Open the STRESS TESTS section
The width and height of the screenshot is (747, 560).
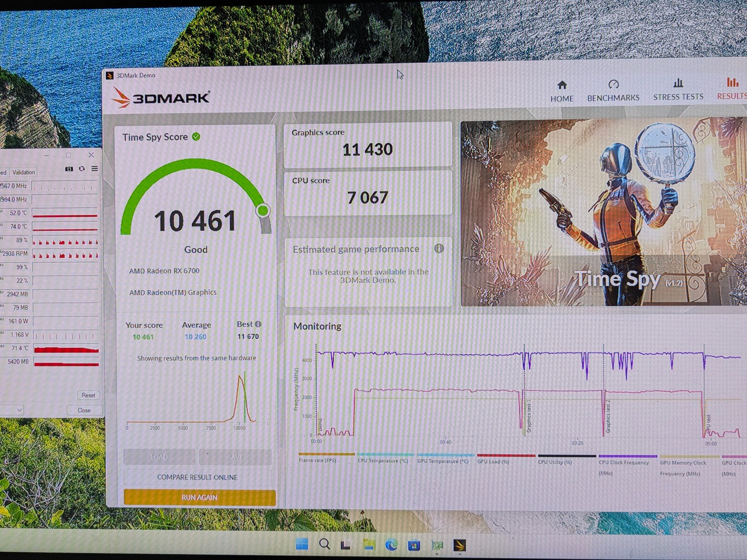tap(678, 90)
